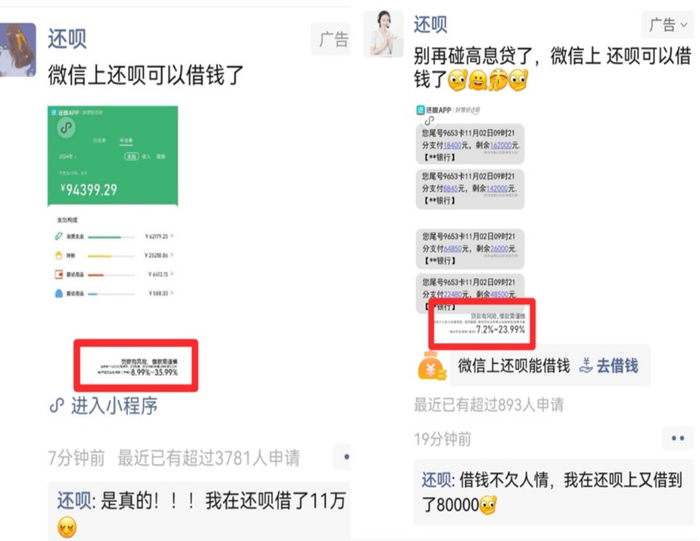Tap the 还呗 name in left comment
This screenshot has height=541, width=700.
point(74,501)
